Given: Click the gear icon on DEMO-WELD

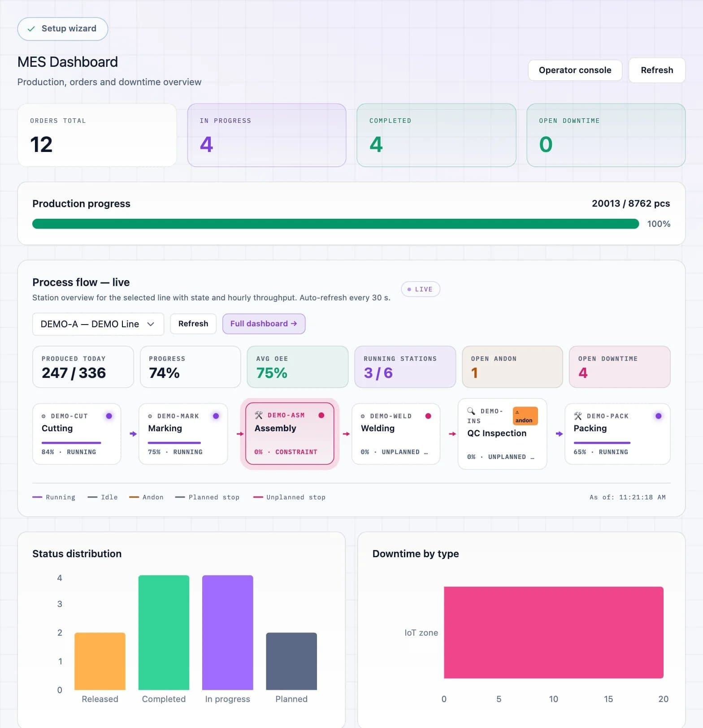Looking at the screenshot, I should [363, 416].
